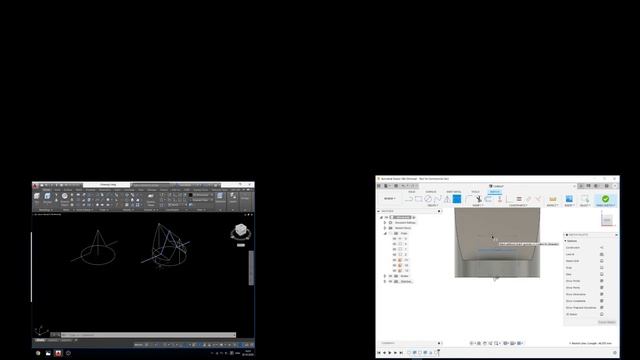Open the AutoCAD application menu A button
The image size is (640, 360).
[35, 186]
